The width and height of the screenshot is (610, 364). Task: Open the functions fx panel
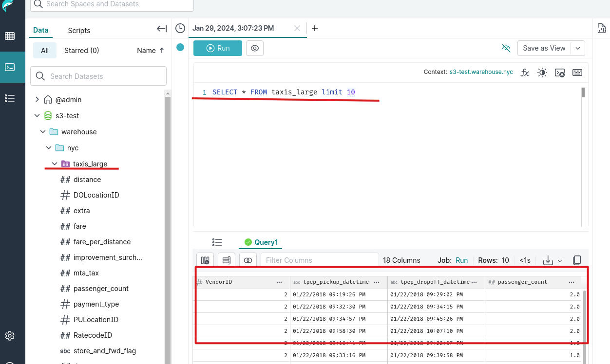pyautogui.click(x=525, y=73)
